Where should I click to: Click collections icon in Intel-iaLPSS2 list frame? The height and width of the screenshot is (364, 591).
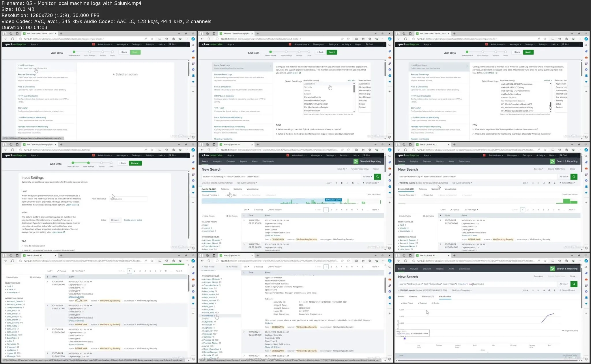[x=566, y=39]
